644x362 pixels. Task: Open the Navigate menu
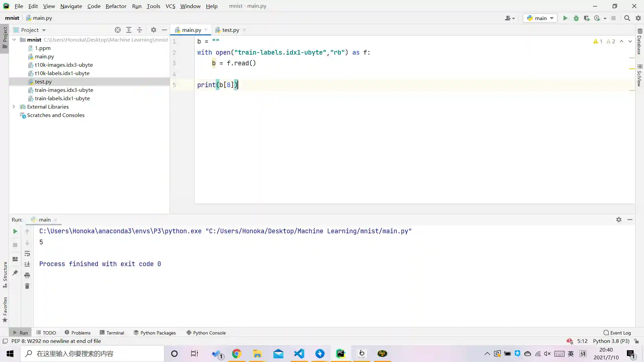[x=71, y=6]
